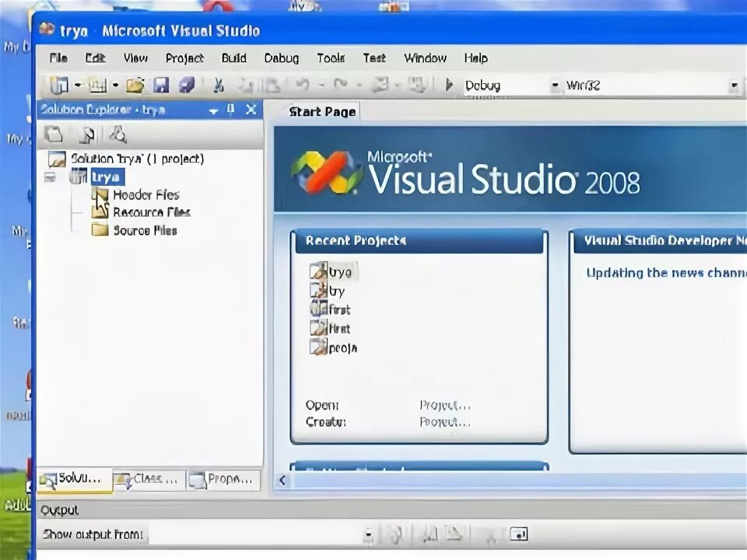Collapse the trya project tree node
This screenshot has height=560, width=747.
point(50,177)
